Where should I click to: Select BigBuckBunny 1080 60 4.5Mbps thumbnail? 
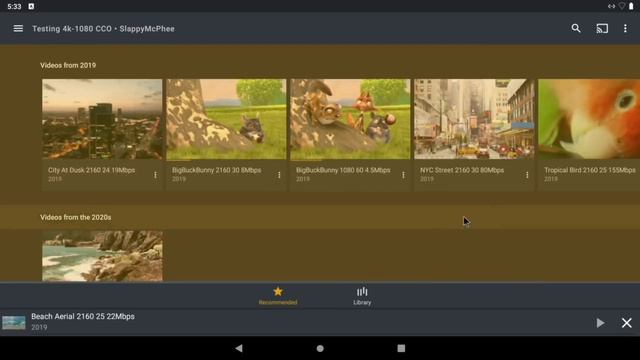click(x=350, y=119)
